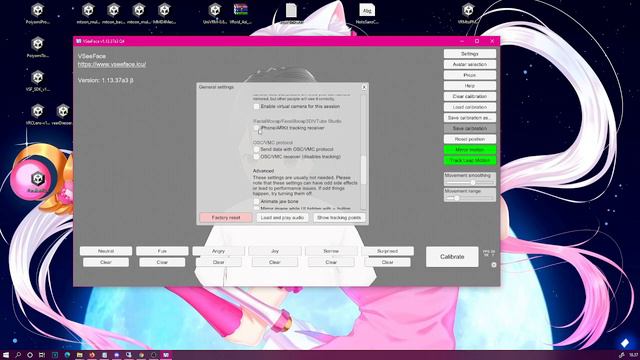Trigger the Surprised expression button
Screen dimensions: 640x360
[x=387, y=251]
